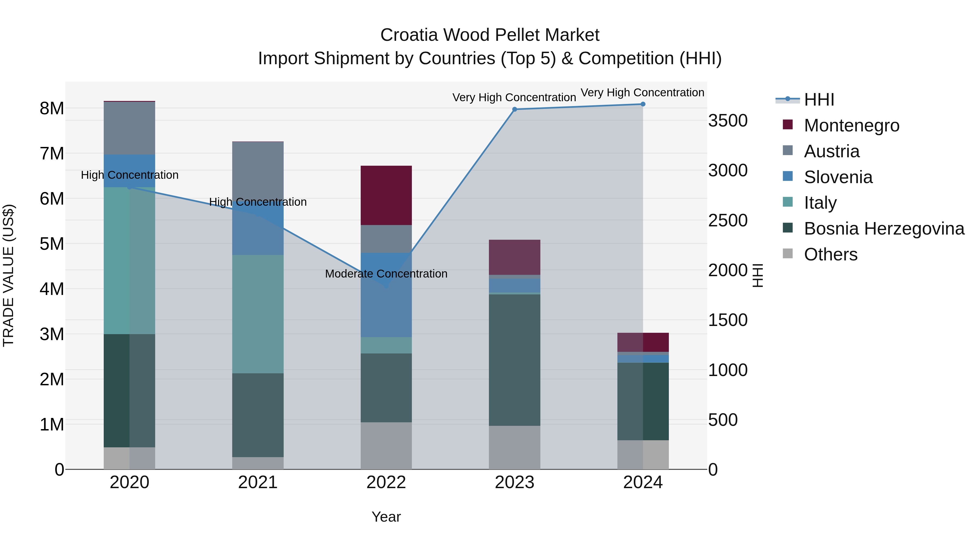
Task: Click the 1M left axis tick
Action: (52, 424)
